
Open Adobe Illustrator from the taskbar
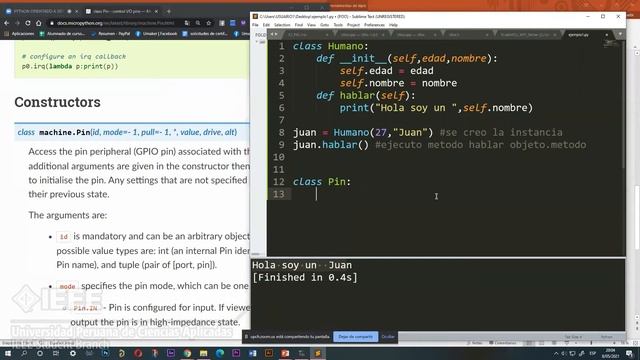[x=269, y=353]
